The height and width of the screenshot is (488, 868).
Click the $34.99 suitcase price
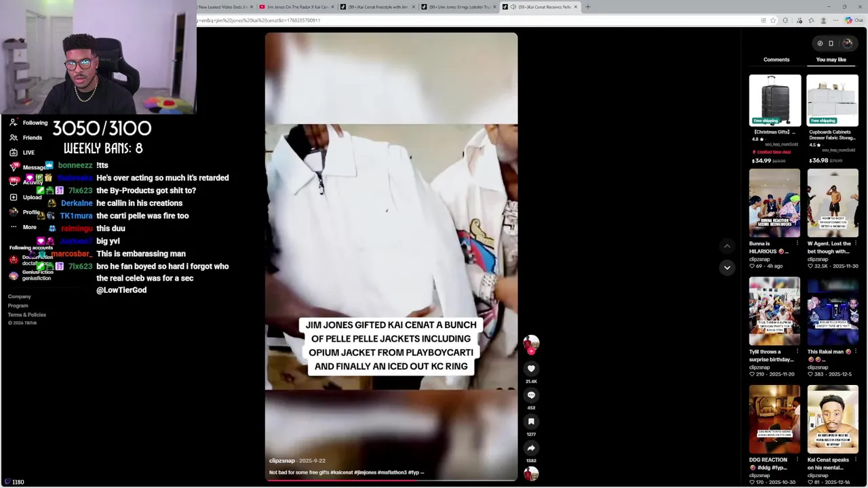760,161
